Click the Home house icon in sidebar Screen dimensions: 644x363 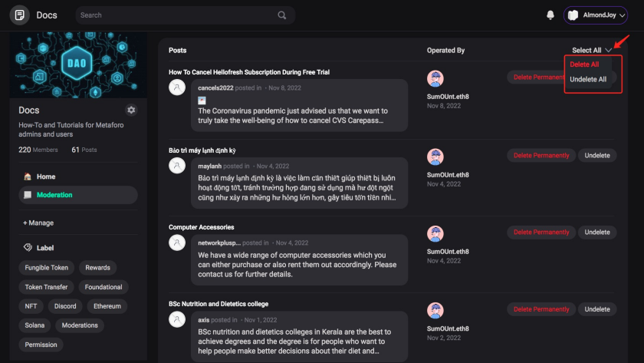[x=28, y=177]
